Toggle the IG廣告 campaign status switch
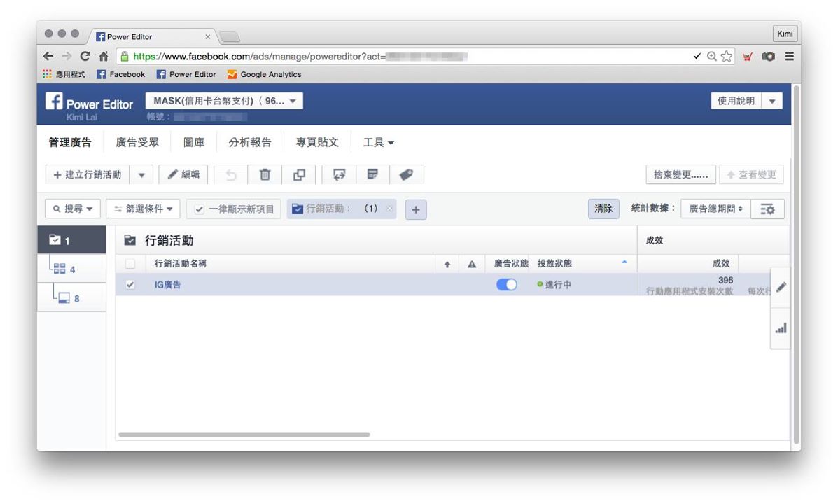 point(507,285)
